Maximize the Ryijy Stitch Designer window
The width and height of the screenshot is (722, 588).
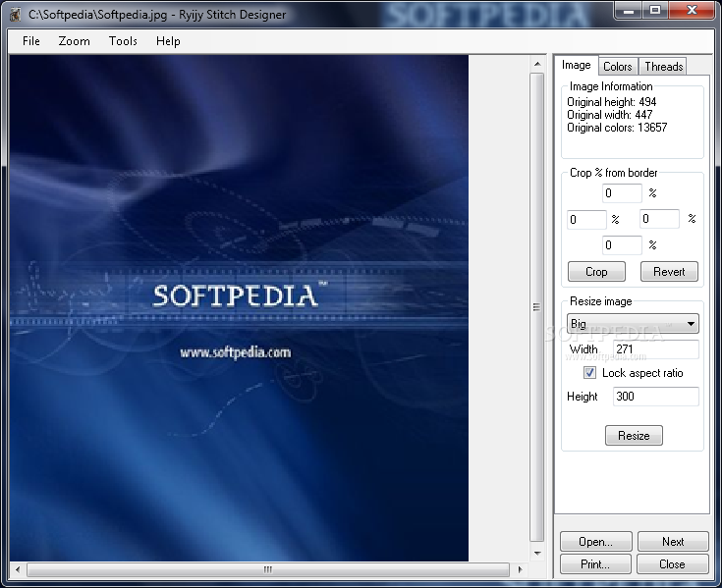pyautogui.click(x=656, y=10)
